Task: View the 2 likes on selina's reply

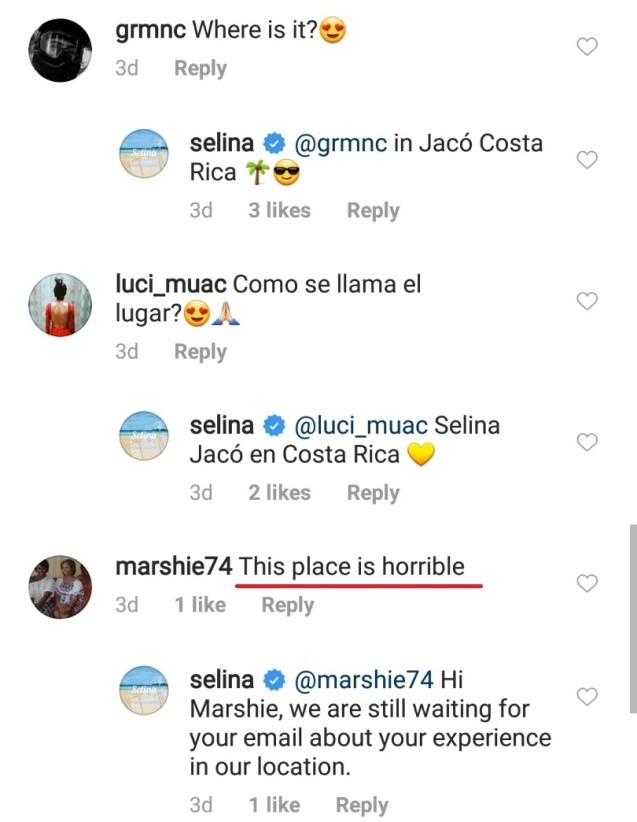Action: tap(279, 493)
